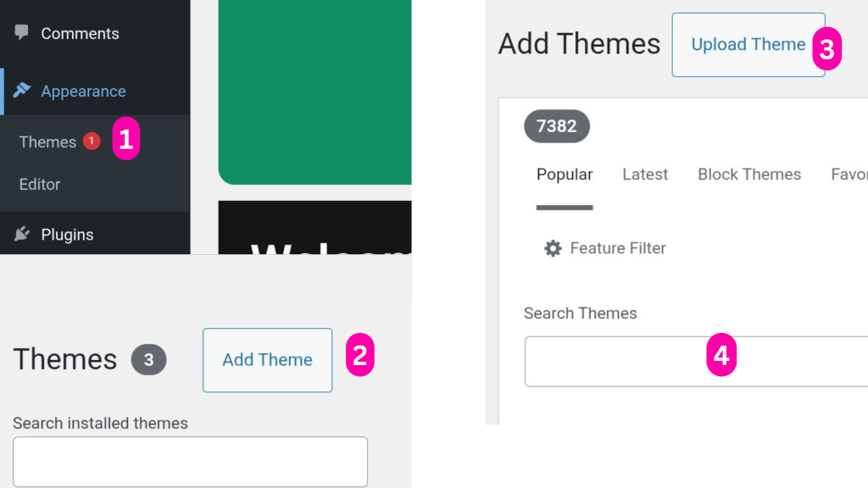The height and width of the screenshot is (488, 868).
Task: Focus the Search Themes input field
Action: (x=697, y=361)
